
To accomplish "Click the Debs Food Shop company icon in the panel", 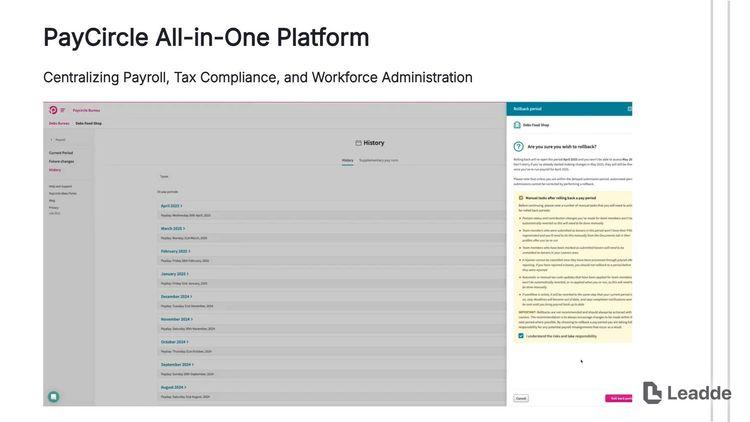I will [x=517, y=125].
